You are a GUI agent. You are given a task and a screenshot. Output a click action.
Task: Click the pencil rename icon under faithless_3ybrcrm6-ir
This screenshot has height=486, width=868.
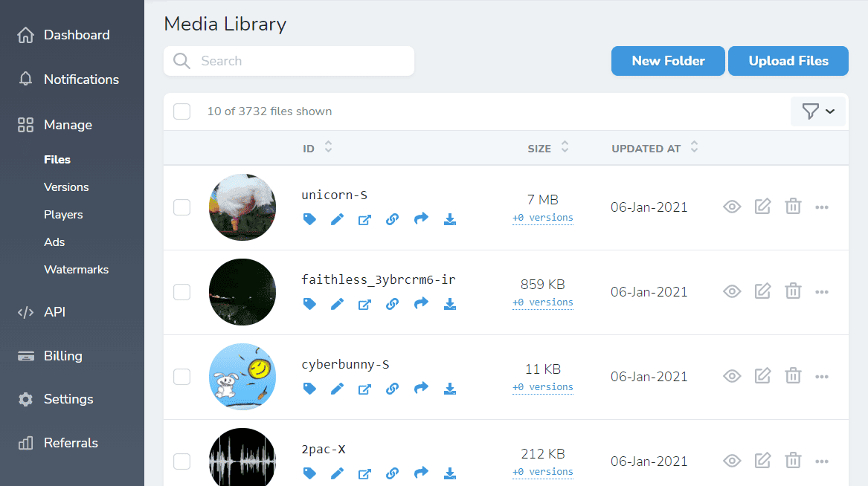pos(337,304)
